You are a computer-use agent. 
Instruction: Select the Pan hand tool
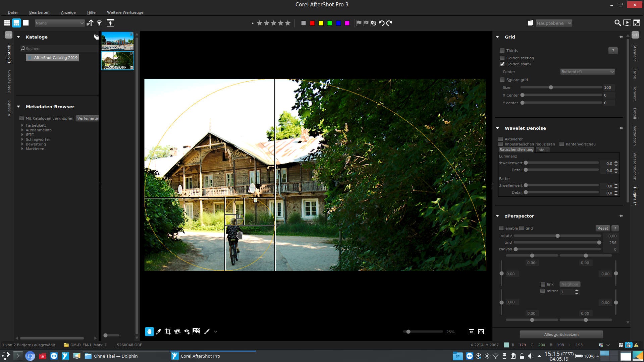(149, 331)
